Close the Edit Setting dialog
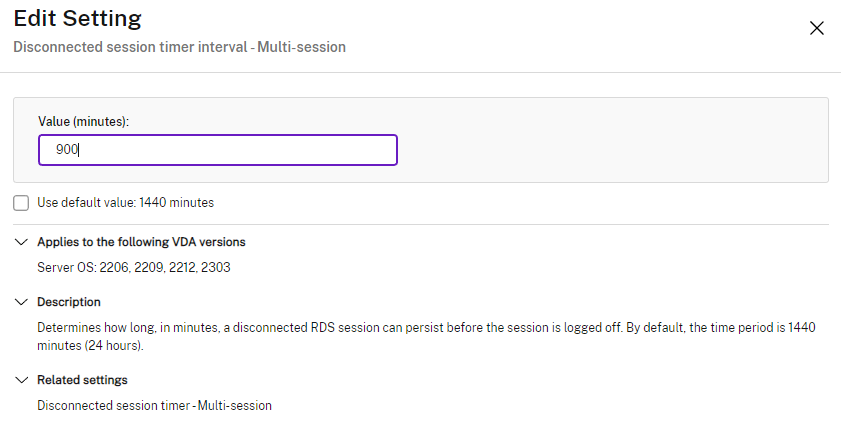The height and width of the screenshot is (443, 841). coord(816,28)
